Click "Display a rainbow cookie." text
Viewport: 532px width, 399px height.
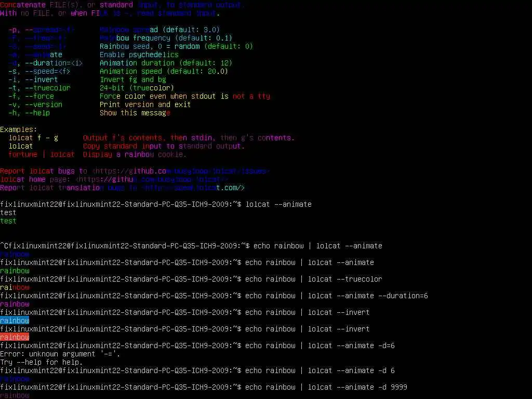point(135,154)
